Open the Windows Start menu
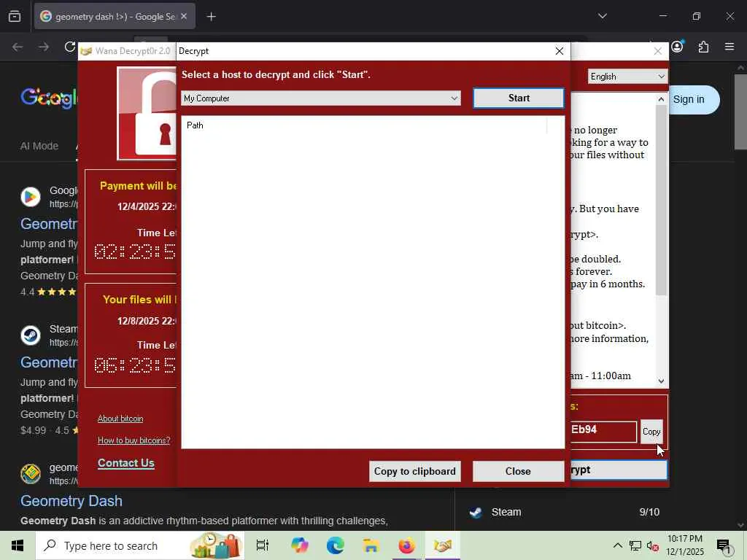 coord(18,545)
